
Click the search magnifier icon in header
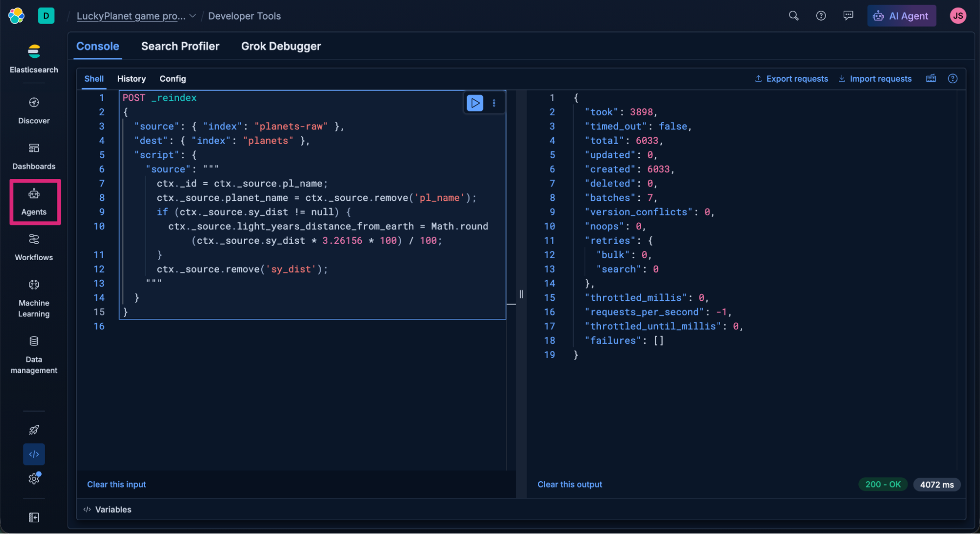[x=793, y=16]
